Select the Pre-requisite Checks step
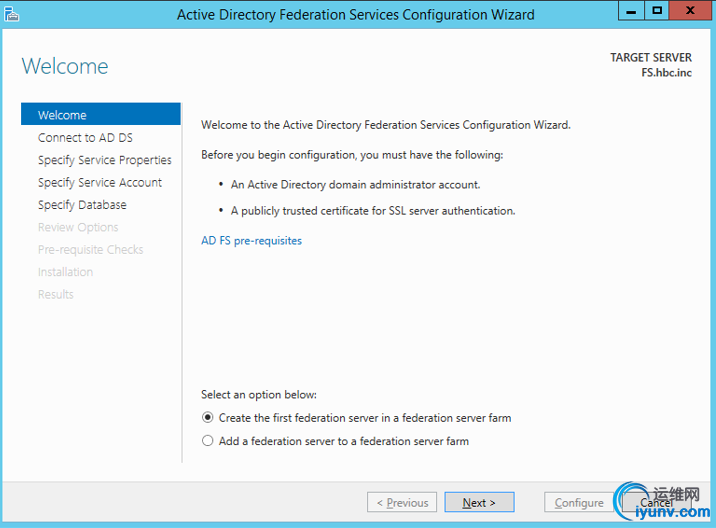 [90, 249]
